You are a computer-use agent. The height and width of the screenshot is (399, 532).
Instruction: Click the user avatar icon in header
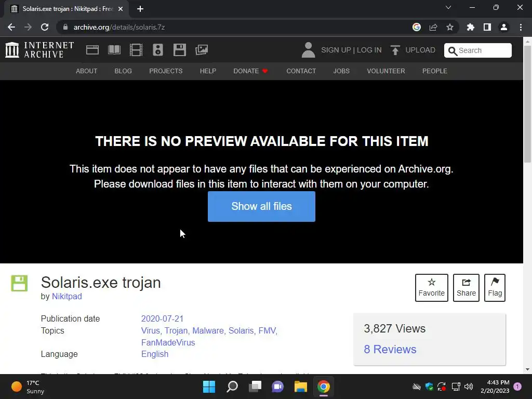tap(309, 50)
